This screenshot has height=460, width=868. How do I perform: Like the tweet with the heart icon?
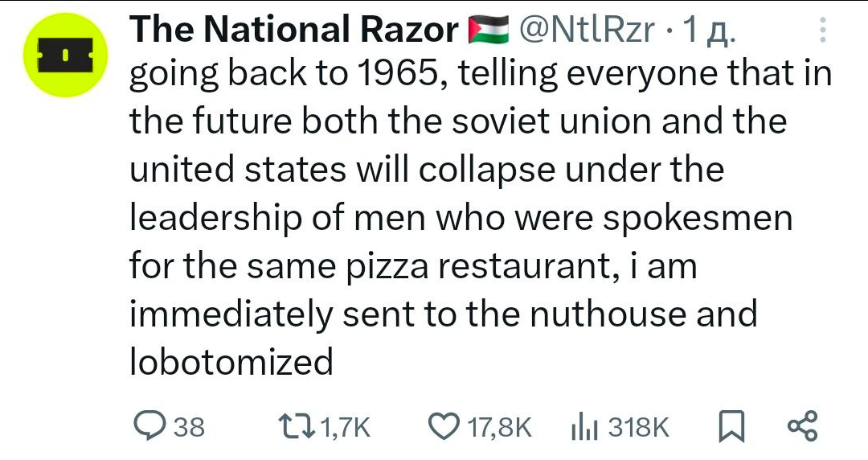pos(444,425)
